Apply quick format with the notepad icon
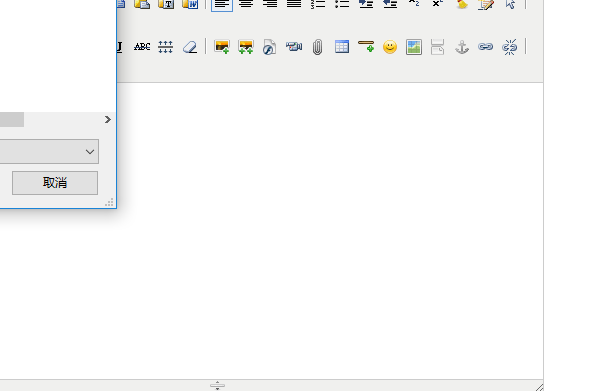 point(486,4)
